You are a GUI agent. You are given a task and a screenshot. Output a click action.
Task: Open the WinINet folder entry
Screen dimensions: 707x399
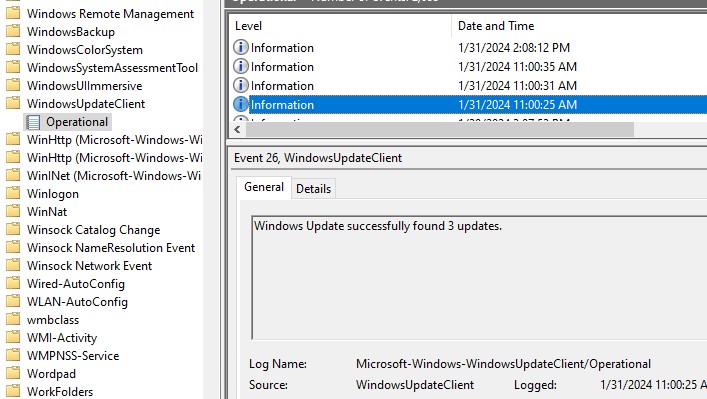pyautogui.click(x=114, y=176)
